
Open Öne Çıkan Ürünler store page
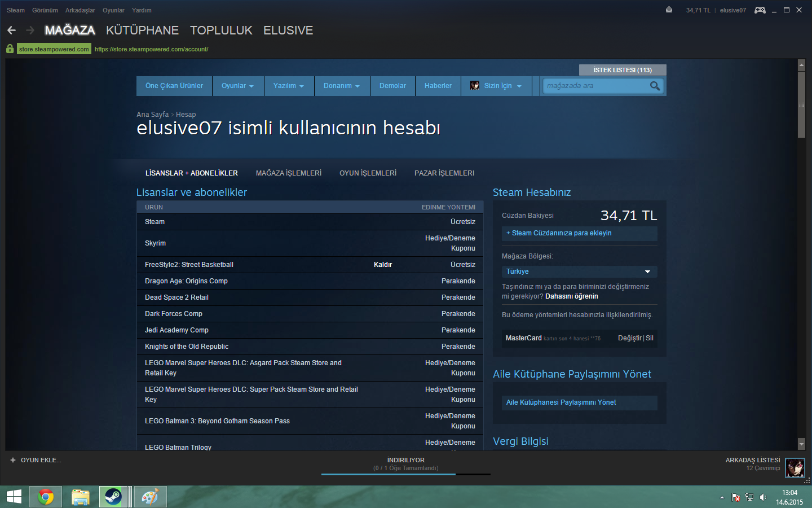pyautogui.click(x=174, y=86)
